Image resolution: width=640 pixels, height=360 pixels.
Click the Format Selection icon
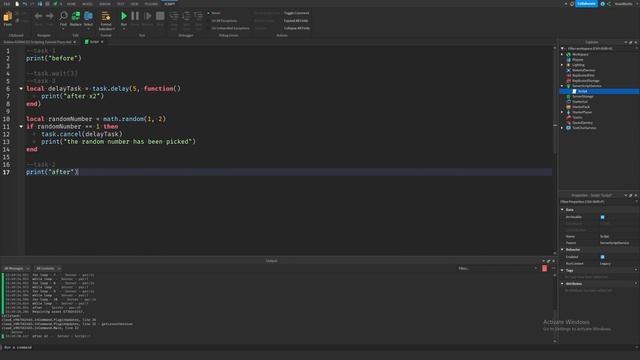pos(106,16)
